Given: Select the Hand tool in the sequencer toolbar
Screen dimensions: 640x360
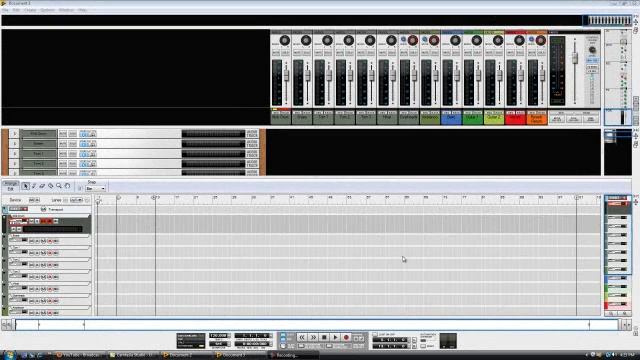Looking at the screenshot, I should coord(67,186).
